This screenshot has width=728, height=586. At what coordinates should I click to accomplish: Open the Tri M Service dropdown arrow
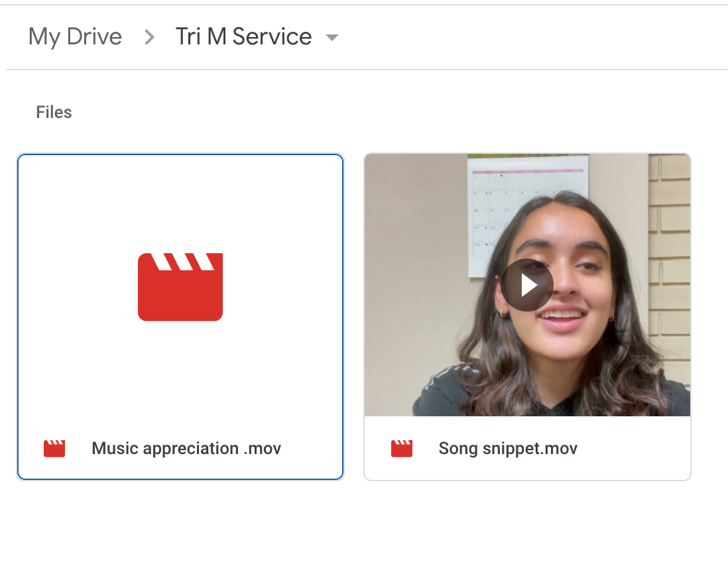[x=332, y=38]
